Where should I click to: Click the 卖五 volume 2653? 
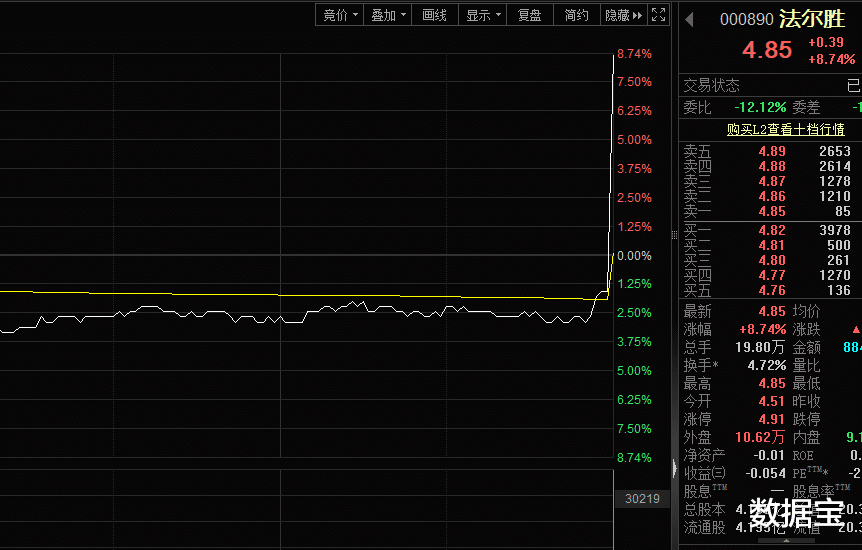click(835, 151)
